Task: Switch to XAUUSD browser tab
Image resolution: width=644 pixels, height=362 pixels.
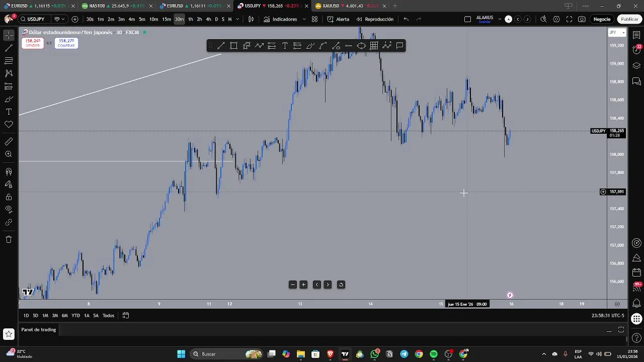Action: click(350, 6)
